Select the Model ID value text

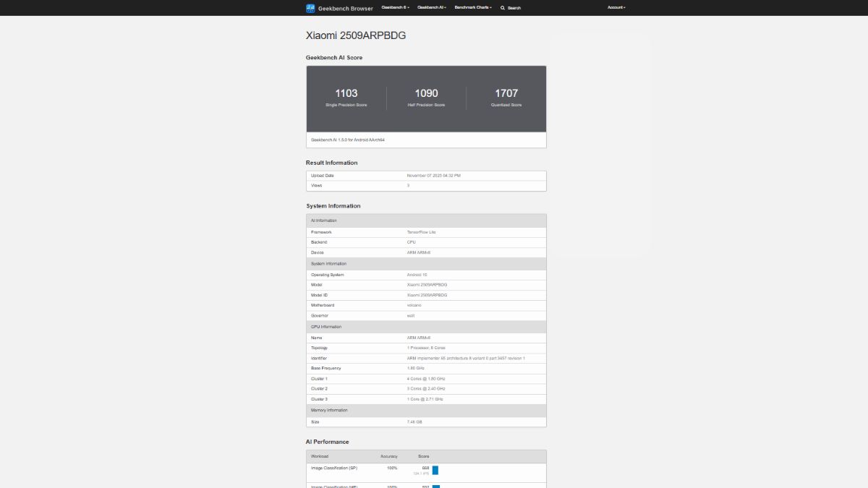pos(427,295)
